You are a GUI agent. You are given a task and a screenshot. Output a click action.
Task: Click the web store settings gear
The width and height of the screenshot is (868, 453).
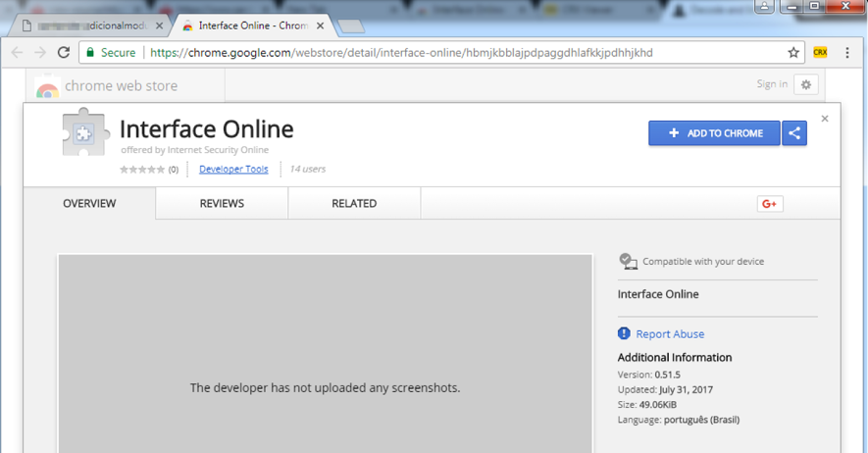point(806,84)
